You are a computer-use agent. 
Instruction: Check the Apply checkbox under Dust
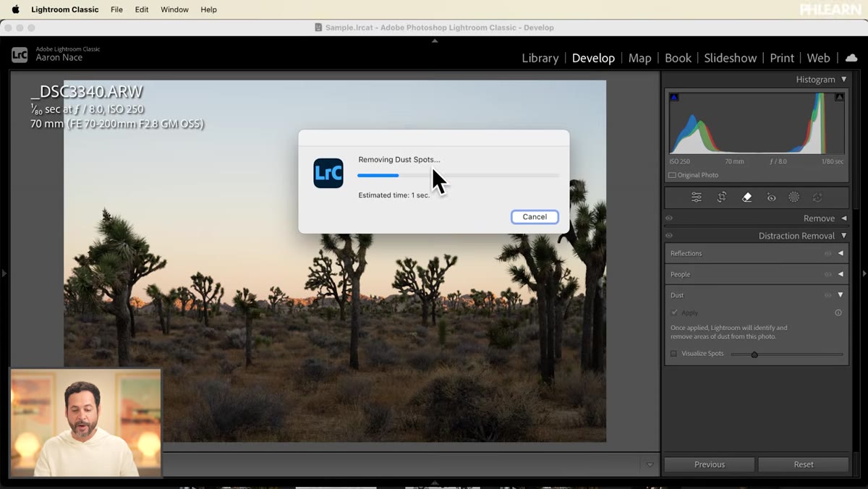pos(674,313)
